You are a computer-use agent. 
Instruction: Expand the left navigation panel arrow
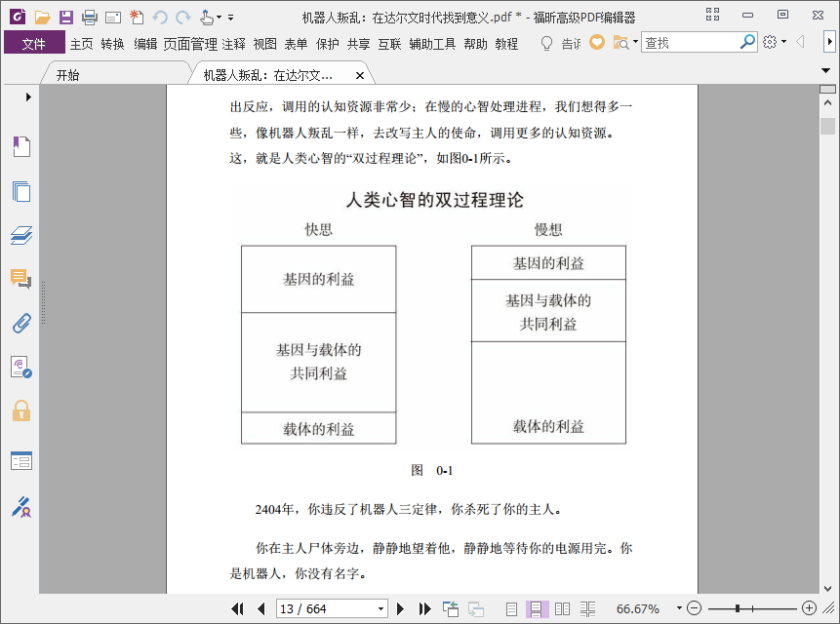click(28, 97)
